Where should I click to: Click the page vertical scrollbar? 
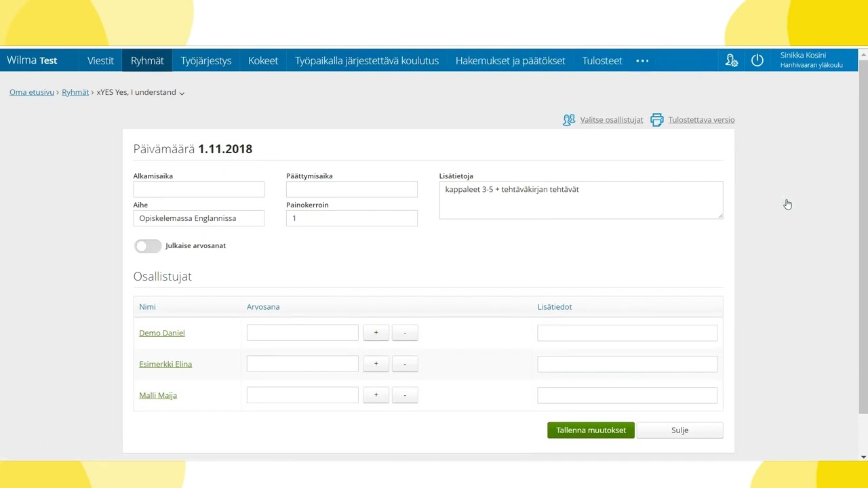[863, 237]
